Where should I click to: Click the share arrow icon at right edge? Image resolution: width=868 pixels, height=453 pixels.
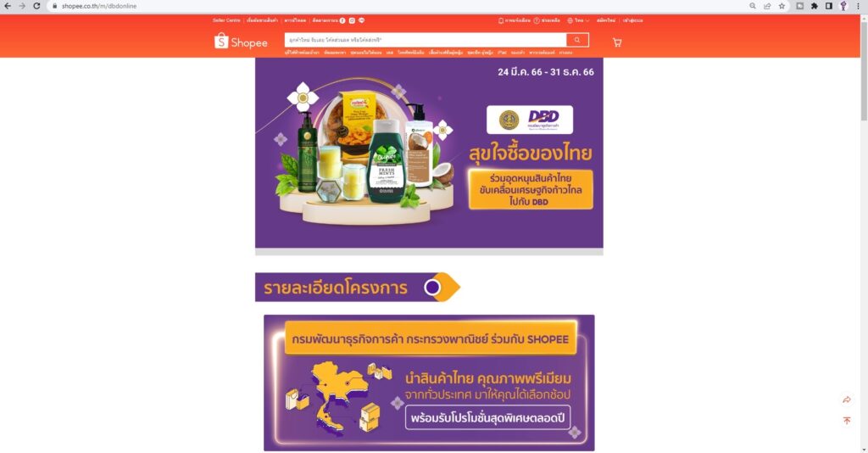[x=847, y=400]
